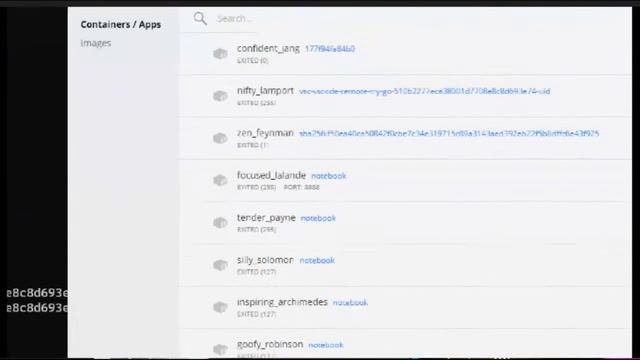Open the notebook image link for goofy_robinson
Viewport: 640px width, 360px height.
pyautogui.click(x=326, y=345)
